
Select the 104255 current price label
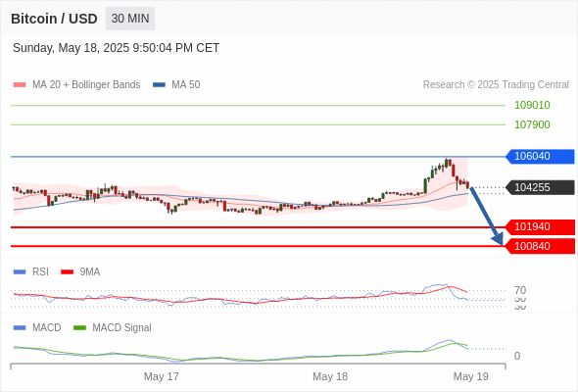click(x=540, y=187)
